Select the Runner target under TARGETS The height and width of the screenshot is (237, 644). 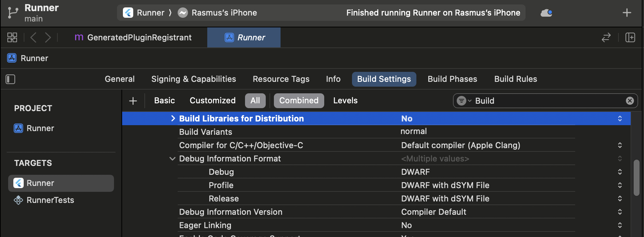[61, 183]
